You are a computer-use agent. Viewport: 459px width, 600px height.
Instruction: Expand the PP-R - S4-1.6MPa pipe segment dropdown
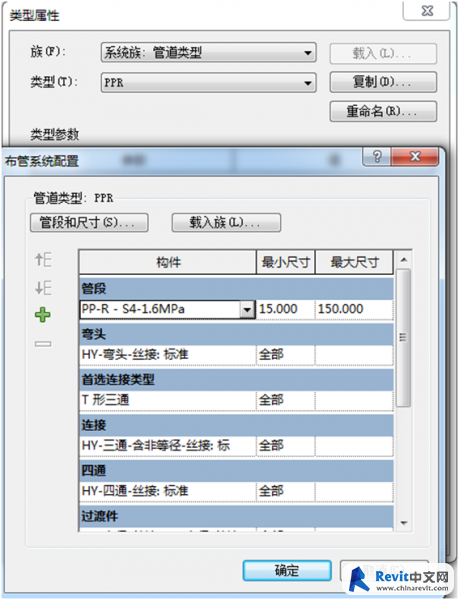[247, 309]
